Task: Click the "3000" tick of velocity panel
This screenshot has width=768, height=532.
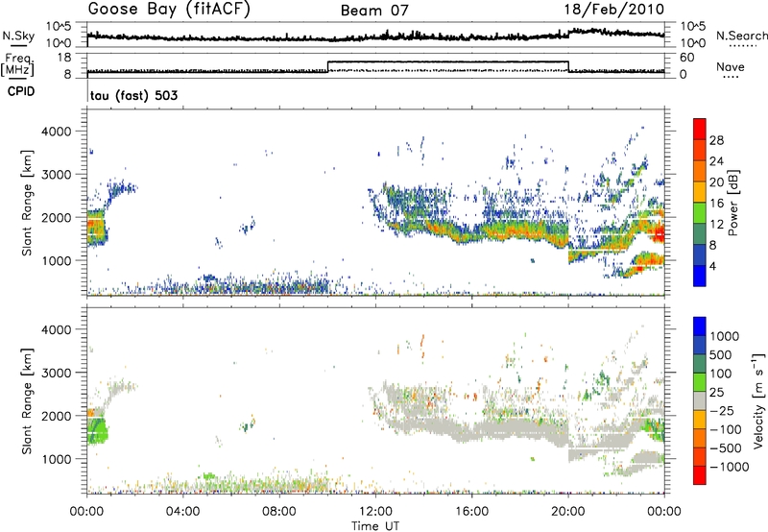Action: click(x=56, y=373)
